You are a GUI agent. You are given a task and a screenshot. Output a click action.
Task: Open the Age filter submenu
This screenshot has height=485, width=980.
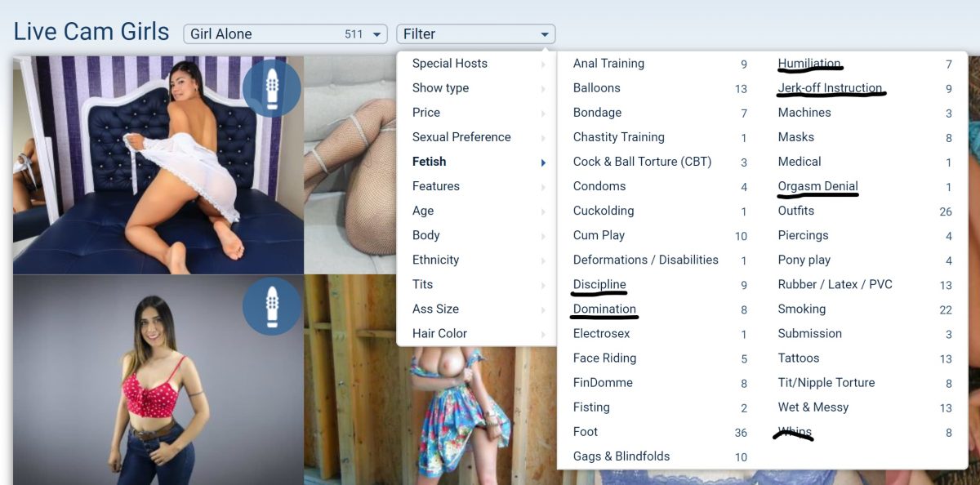pyautogui.click(x=478, y=211)
